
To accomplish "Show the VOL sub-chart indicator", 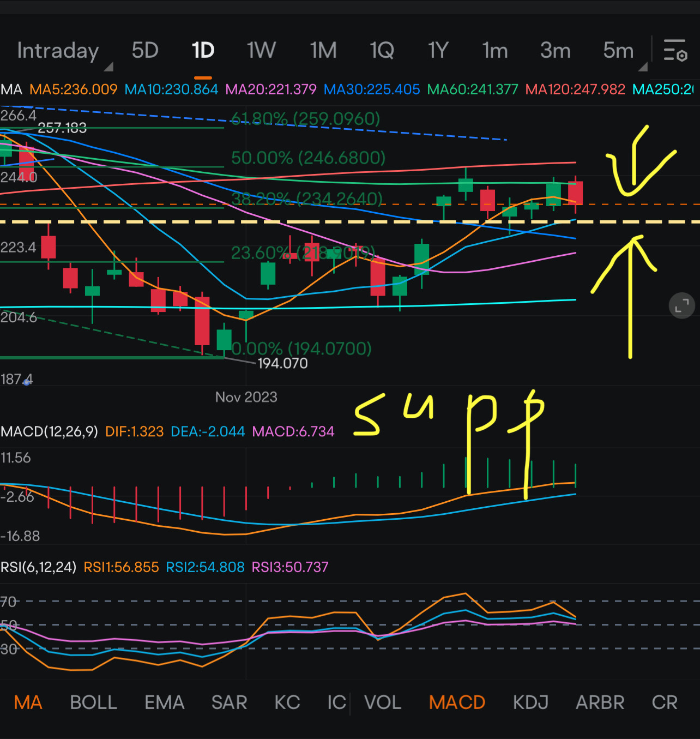I will pos(383,702).
